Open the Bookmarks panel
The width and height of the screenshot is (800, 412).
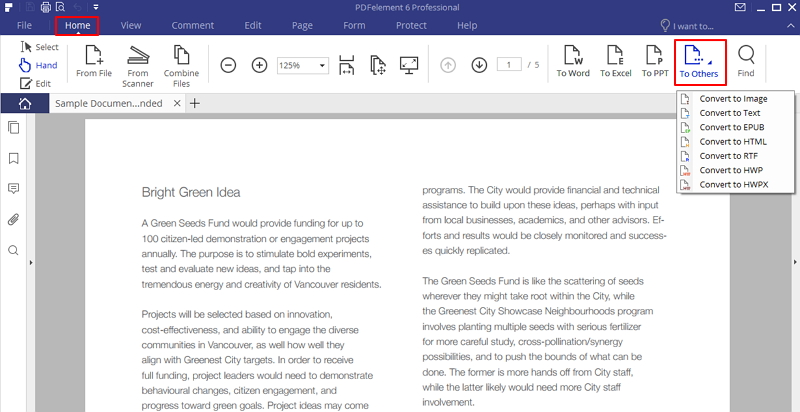click(x=14, y=159)
